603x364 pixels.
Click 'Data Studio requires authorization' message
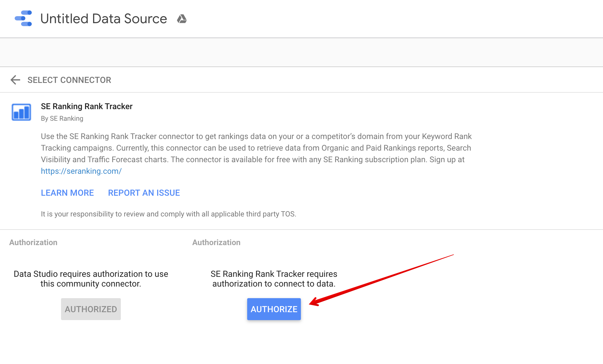tap(91, 279)
